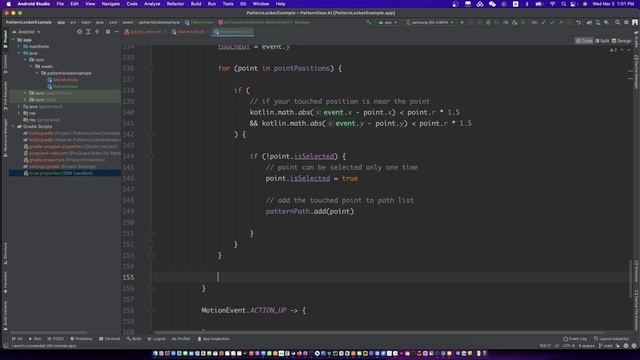Open the Android project view dropdown

[x=27, y=31]
